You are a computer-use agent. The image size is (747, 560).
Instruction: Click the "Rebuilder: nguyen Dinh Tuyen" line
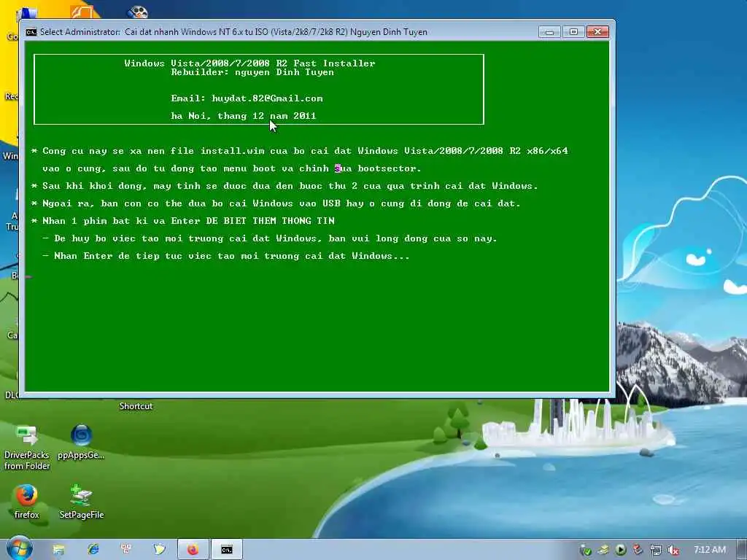click(x=252, y=72)
